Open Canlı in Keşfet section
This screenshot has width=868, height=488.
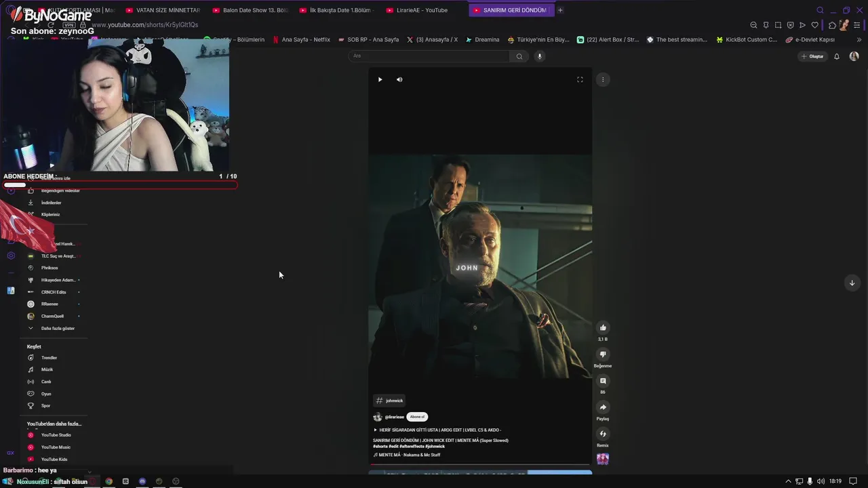pyautogui.click(x=40, y=382)
